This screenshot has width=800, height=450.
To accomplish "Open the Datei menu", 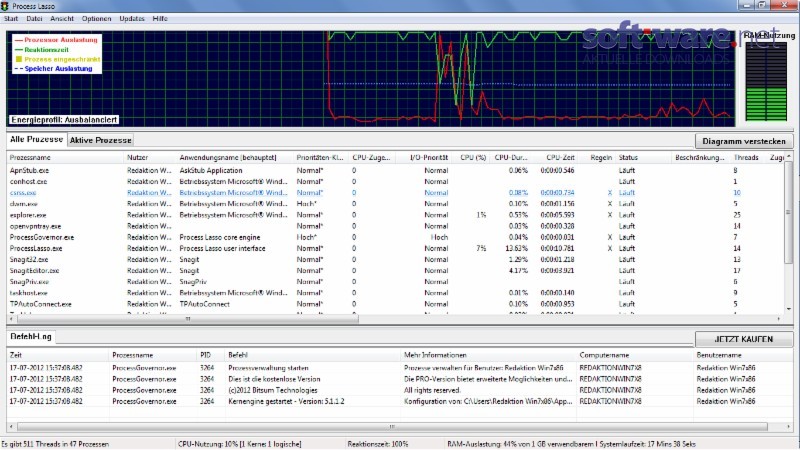I will point(34,18).
